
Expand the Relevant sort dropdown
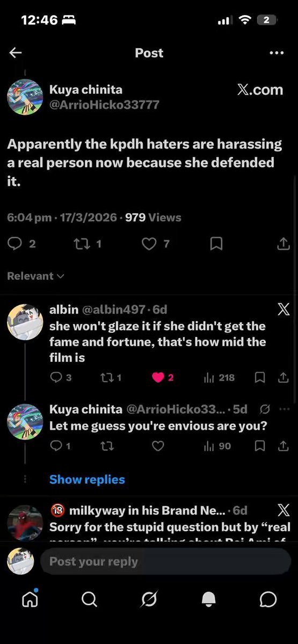click(35, 276)
